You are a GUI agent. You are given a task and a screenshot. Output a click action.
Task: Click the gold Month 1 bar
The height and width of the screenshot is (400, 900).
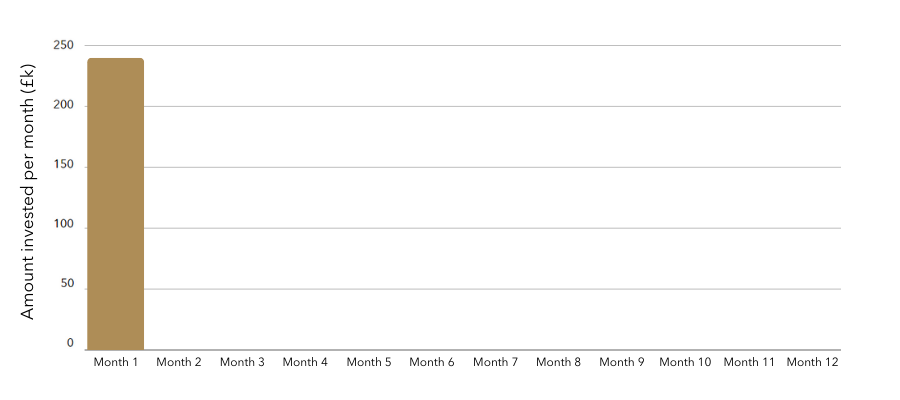pyautogui.click(x=115, y=204)
